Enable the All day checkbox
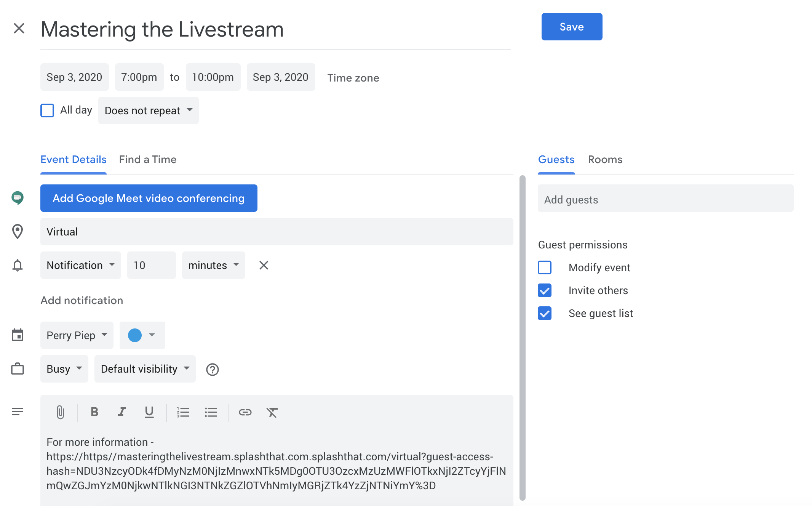This screenshot has width=812, height=506. tap(47, 110)
